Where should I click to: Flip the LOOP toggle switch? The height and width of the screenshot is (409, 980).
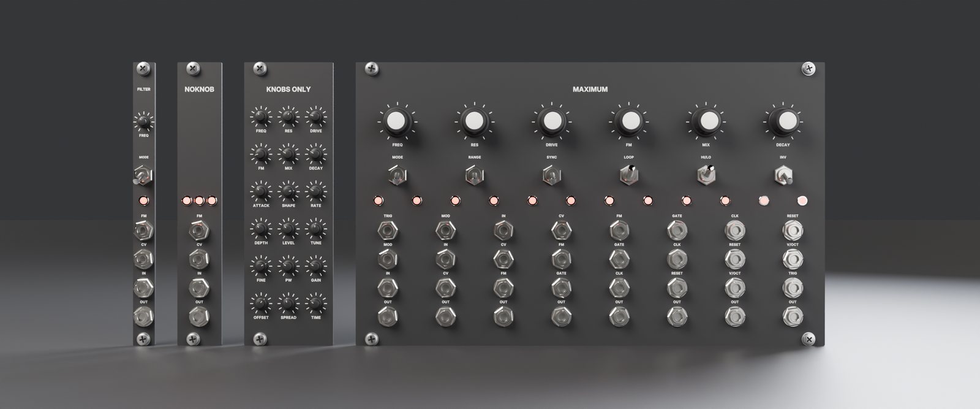pos(629,176)
